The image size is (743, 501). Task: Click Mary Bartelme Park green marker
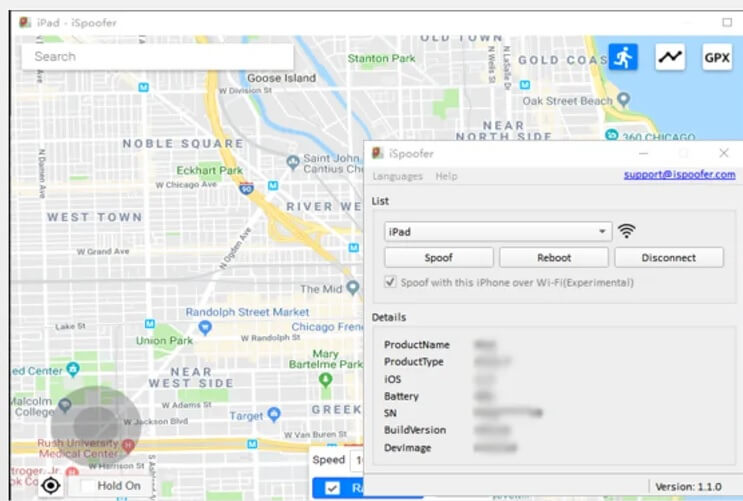click(325, 380)
